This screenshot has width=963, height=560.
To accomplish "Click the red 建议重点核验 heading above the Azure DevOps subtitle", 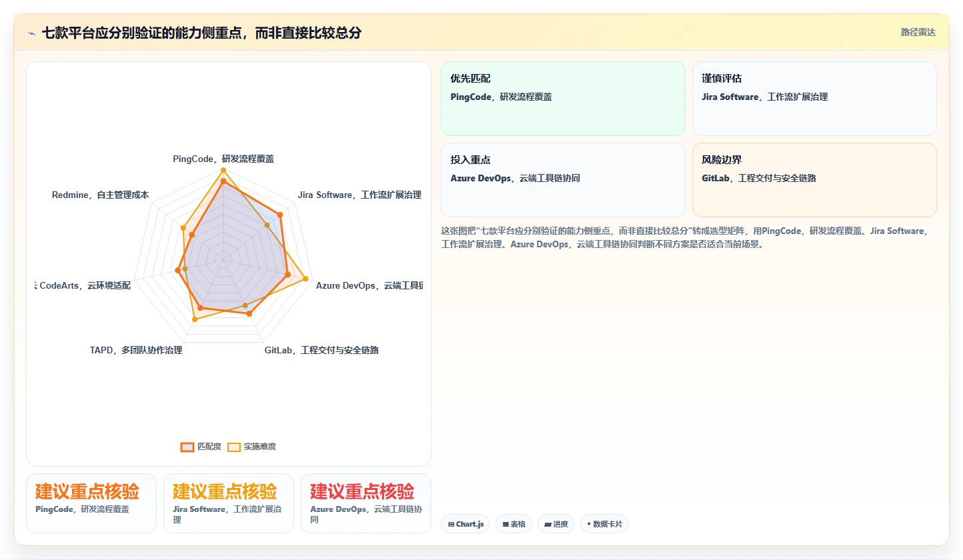I will tap(362, 492).
